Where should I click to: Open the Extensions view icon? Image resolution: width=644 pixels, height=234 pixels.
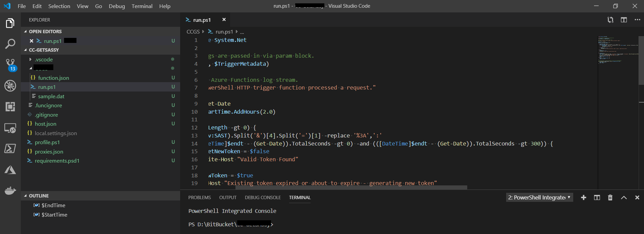[10, 107]
